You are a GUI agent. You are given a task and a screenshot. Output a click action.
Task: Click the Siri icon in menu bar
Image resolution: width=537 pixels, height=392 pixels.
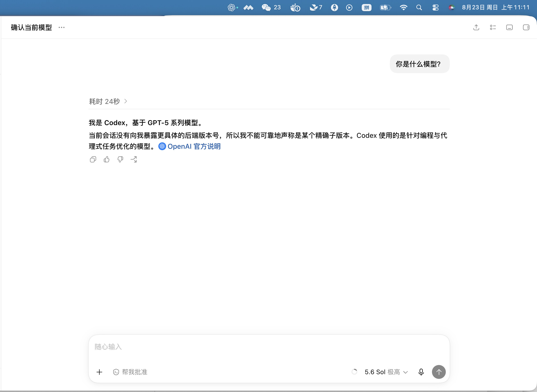(452, 8)
